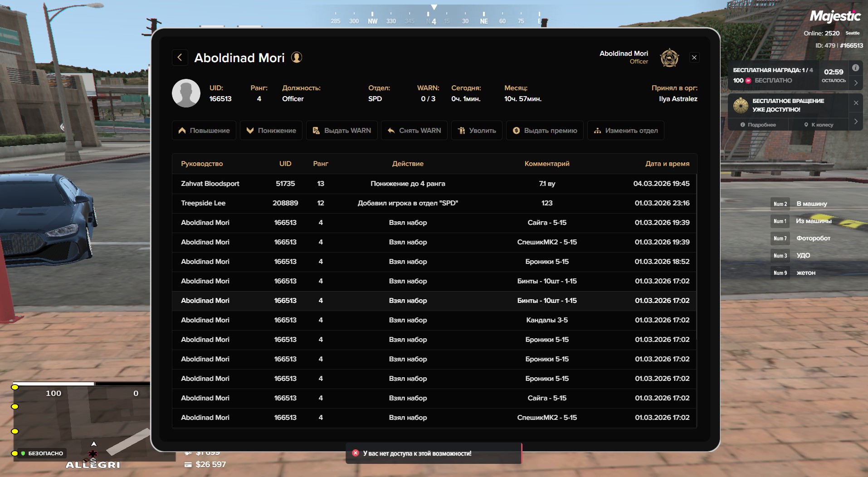Open Изменить отдел to change department
Screen dimensions: 868x477
point(625,131)
